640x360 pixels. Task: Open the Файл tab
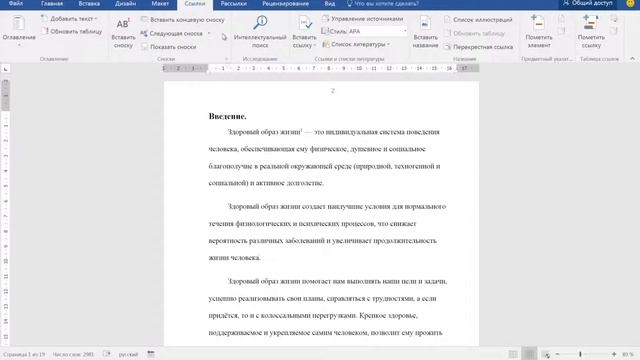[x=16, y=4]
